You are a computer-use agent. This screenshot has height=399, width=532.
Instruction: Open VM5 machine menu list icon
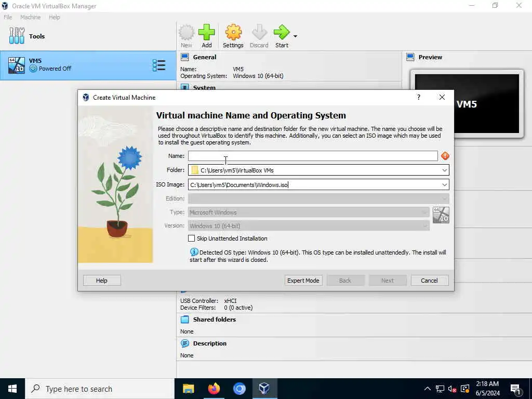pos(159,65)
